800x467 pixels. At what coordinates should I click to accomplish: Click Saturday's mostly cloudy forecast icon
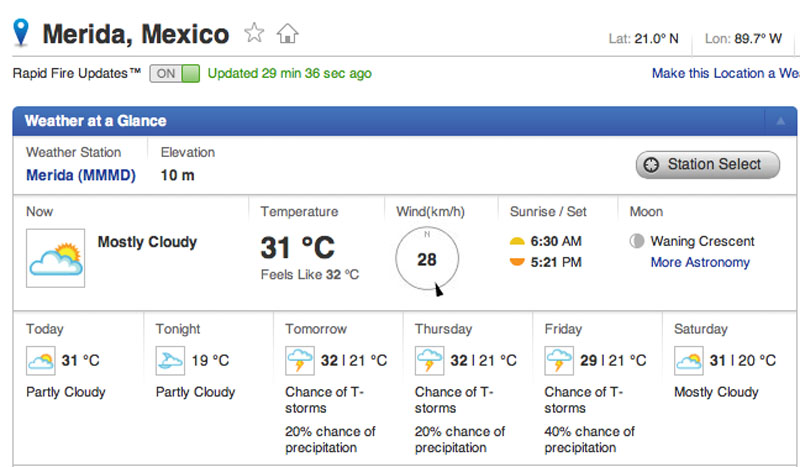(688, 360)
